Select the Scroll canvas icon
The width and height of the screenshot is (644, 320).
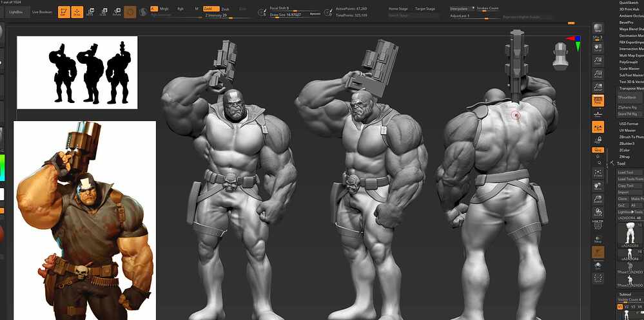click(x=598, y=47)
